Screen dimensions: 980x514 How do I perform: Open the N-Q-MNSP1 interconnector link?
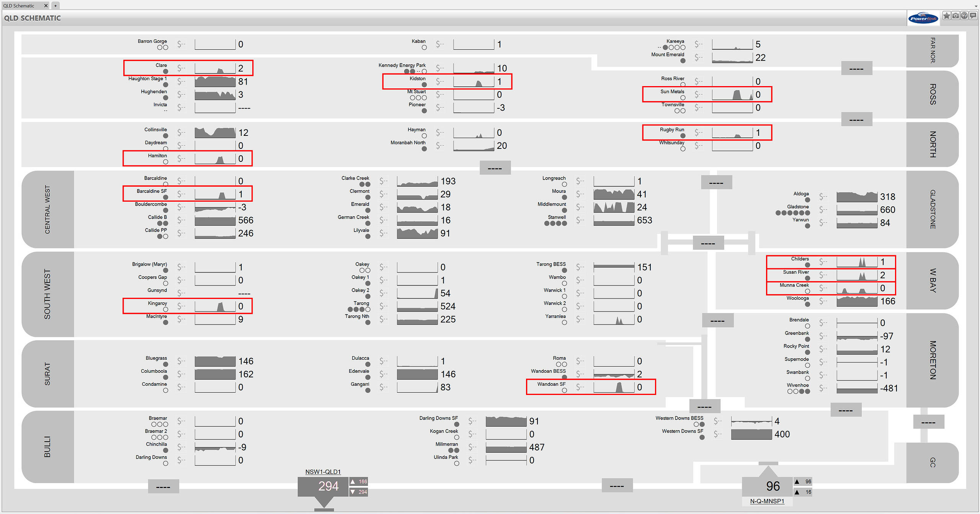767,501
